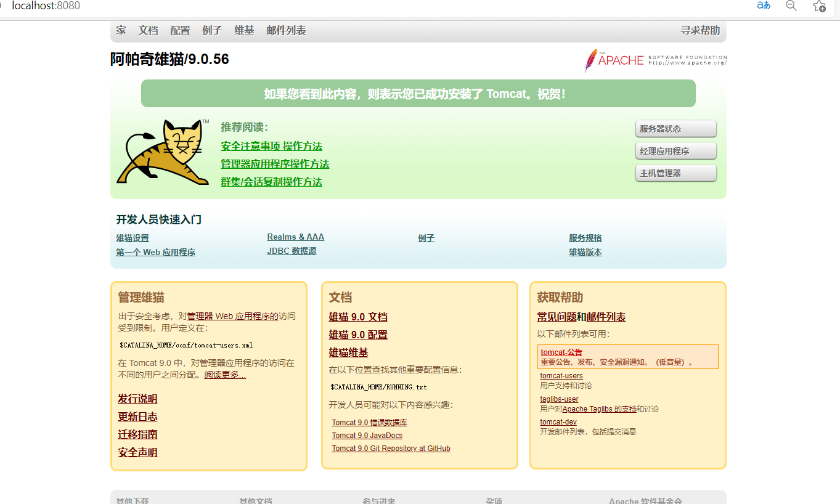Open Tomcat 9.0 JavaDocs link

(367, 436)
